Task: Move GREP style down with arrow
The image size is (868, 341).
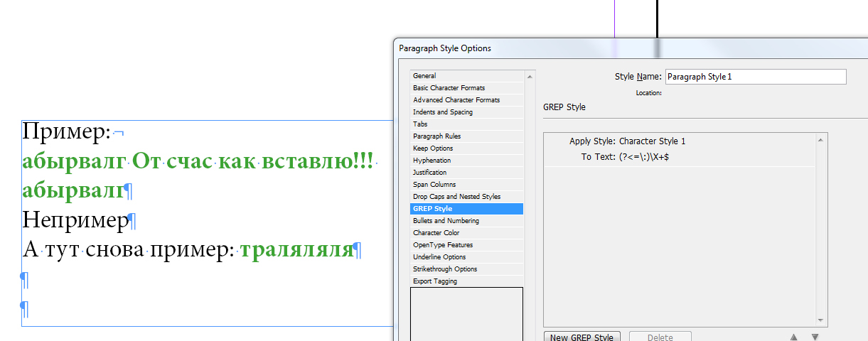Action: 815,337
